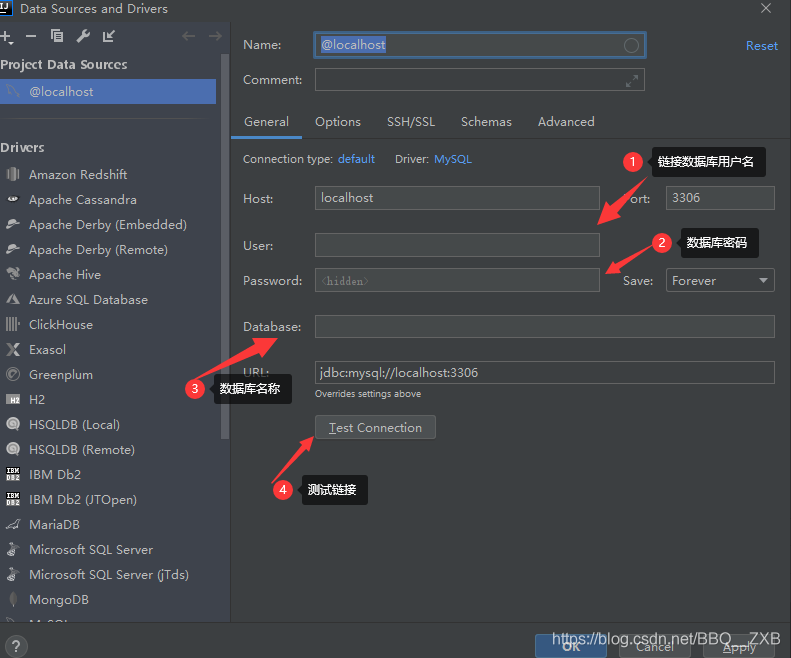This screenshot has width=791, height=658.
Task: Click the MySQL driver link
Action: point(453,159)
